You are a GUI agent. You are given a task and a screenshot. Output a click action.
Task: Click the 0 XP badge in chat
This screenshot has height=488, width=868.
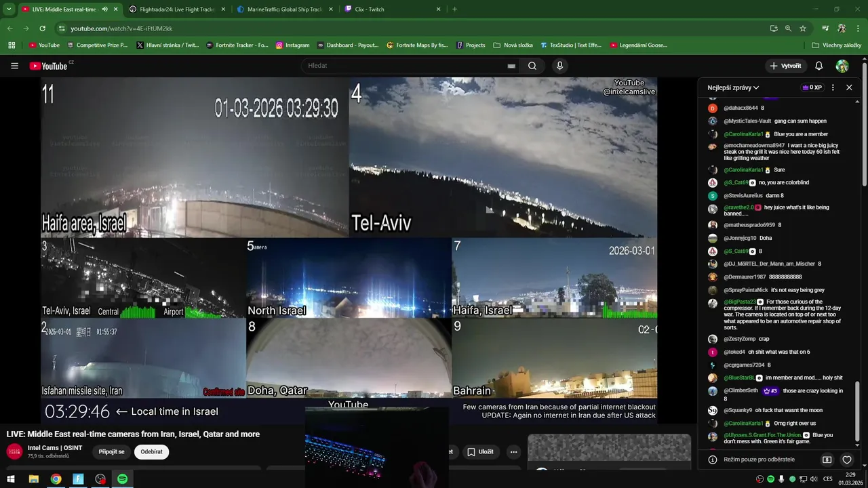(x=812, y=87)
